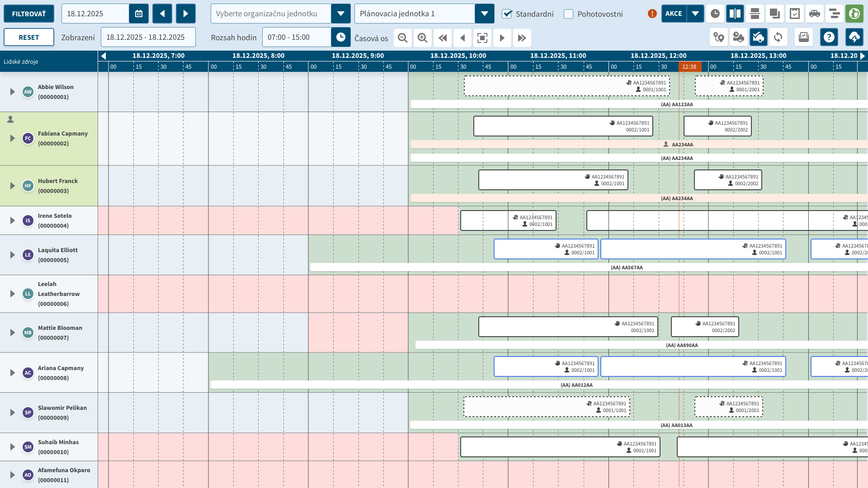Open the calendar date picker
Viewport: 868px width, 488px height.
pos(139,14)
